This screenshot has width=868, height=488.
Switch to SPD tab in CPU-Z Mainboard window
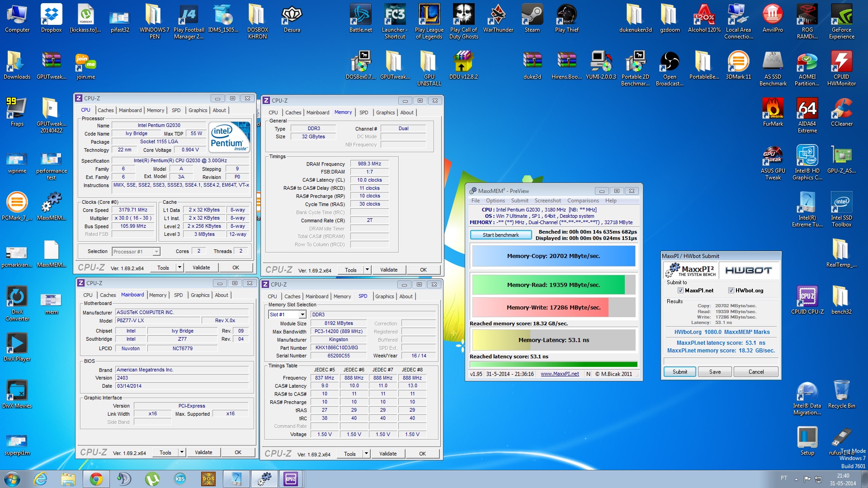(x=178, y=295)
